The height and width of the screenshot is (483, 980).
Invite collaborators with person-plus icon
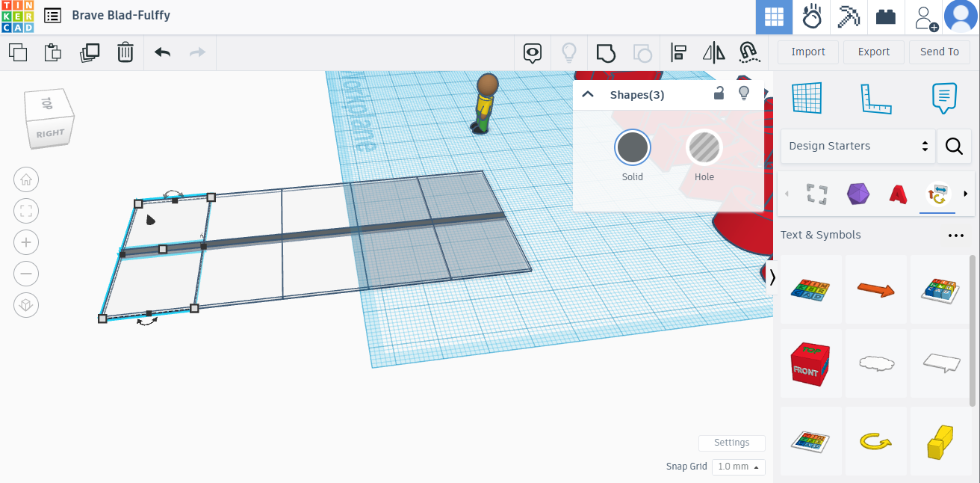coord(925,17)
